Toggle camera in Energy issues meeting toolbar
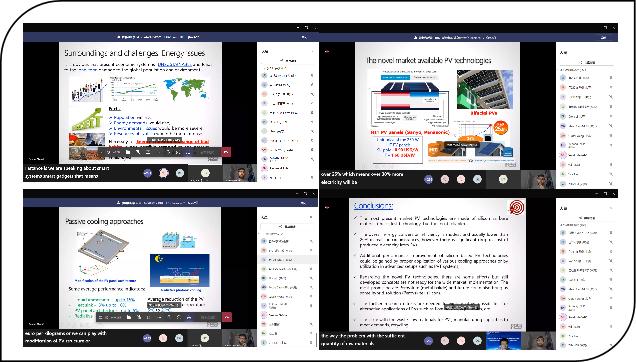 point(128,152)
